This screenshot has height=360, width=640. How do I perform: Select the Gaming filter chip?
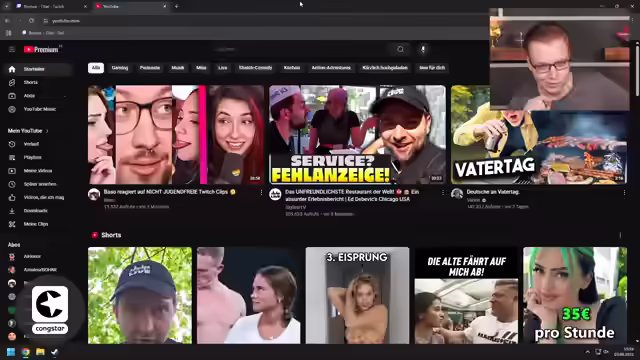tap(120, 68)
